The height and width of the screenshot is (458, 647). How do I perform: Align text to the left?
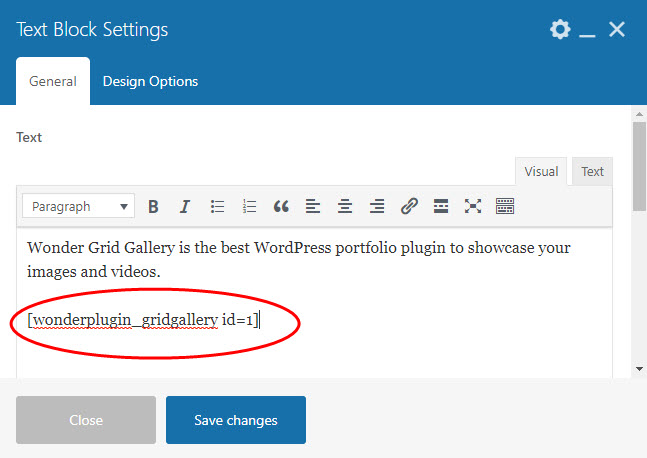313,207
